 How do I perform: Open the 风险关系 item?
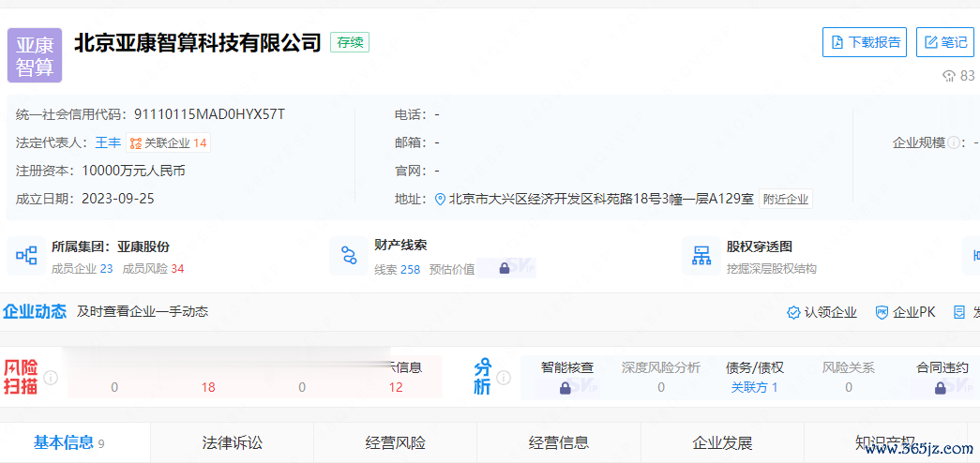(x=849, y=378)
